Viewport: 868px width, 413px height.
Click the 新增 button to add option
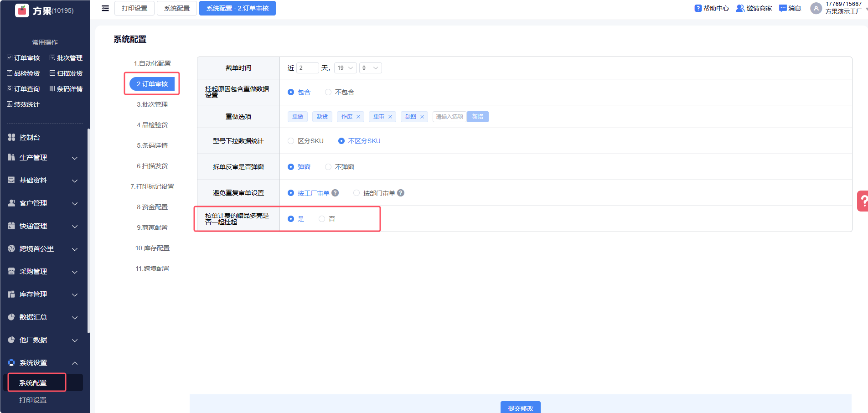(477, 117)
